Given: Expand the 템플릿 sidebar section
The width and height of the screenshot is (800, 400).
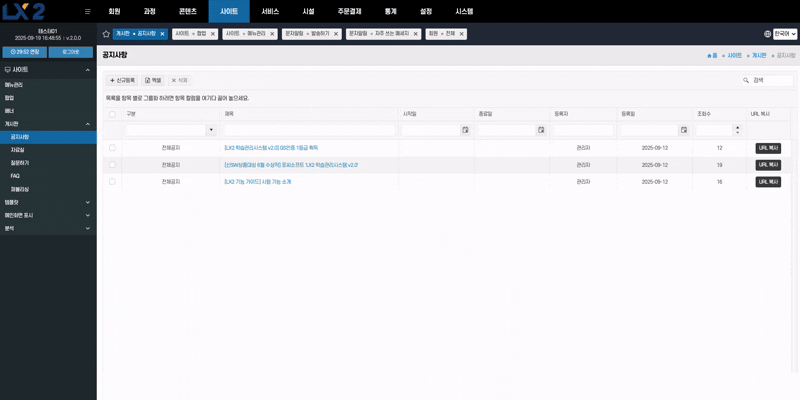Looking at the screenshot, I should tap(48, 202).
